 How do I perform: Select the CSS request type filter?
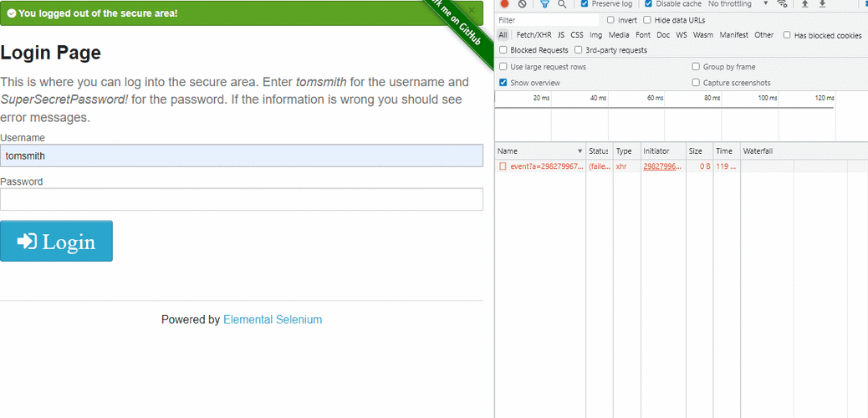(x=577, y=35)
